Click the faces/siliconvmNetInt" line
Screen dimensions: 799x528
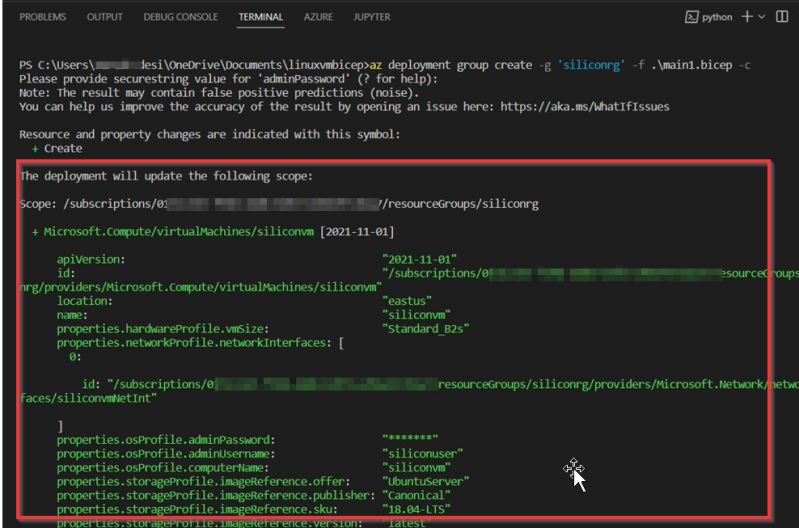tap(88, 398)
